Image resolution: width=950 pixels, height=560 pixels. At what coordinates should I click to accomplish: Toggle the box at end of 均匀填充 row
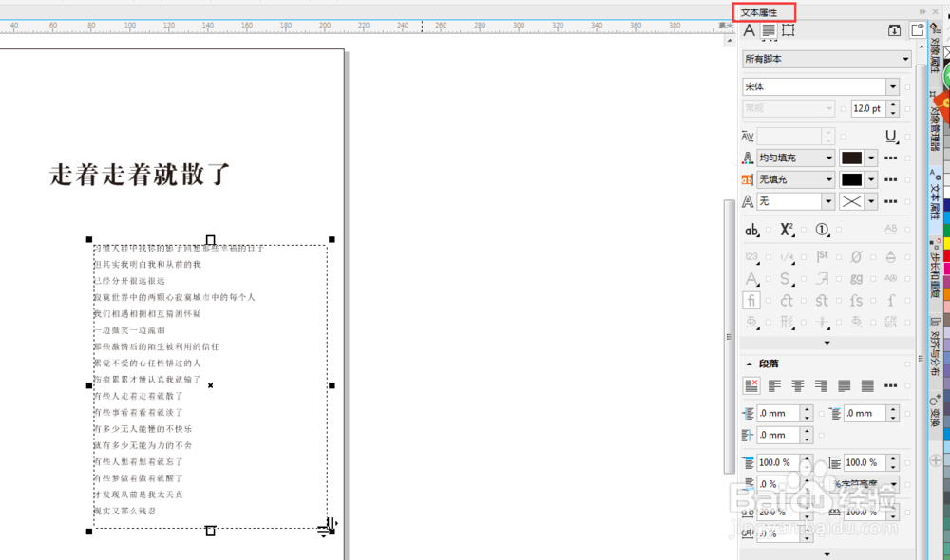[x=907, y=159]
